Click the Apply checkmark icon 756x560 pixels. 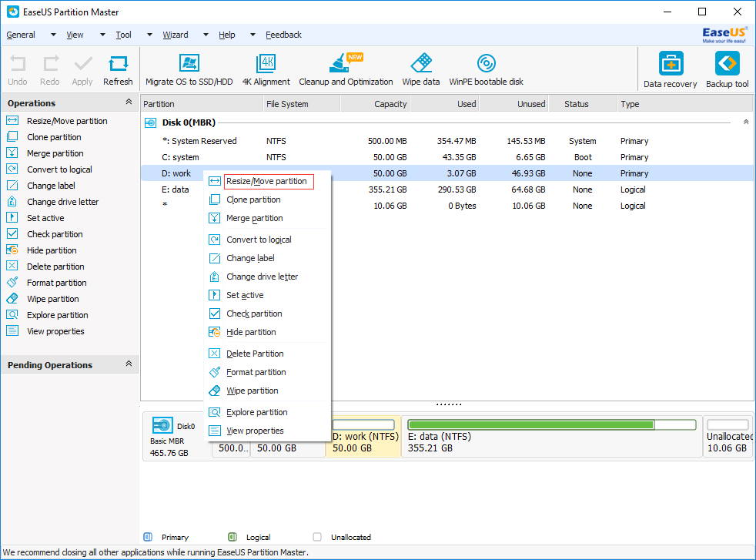82,64
